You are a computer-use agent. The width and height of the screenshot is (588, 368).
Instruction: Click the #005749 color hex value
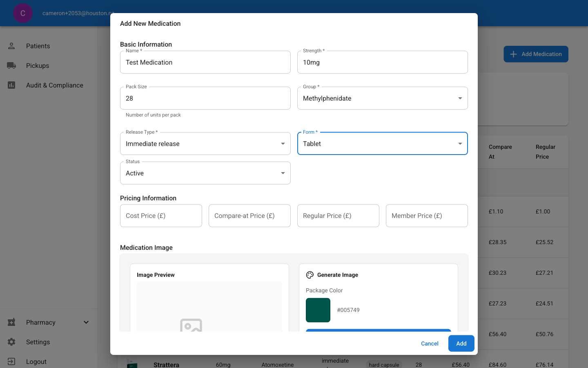[348, 310]
